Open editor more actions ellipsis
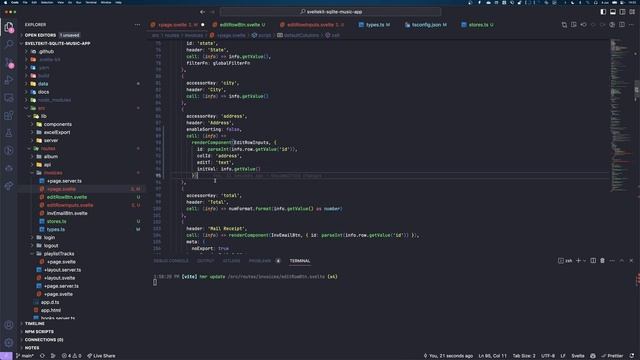Viewport: 640px width, 360px height. tap(631, 24)
